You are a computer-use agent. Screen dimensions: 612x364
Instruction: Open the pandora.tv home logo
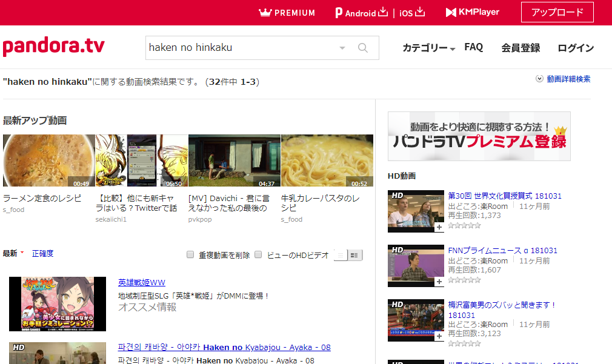53,46
